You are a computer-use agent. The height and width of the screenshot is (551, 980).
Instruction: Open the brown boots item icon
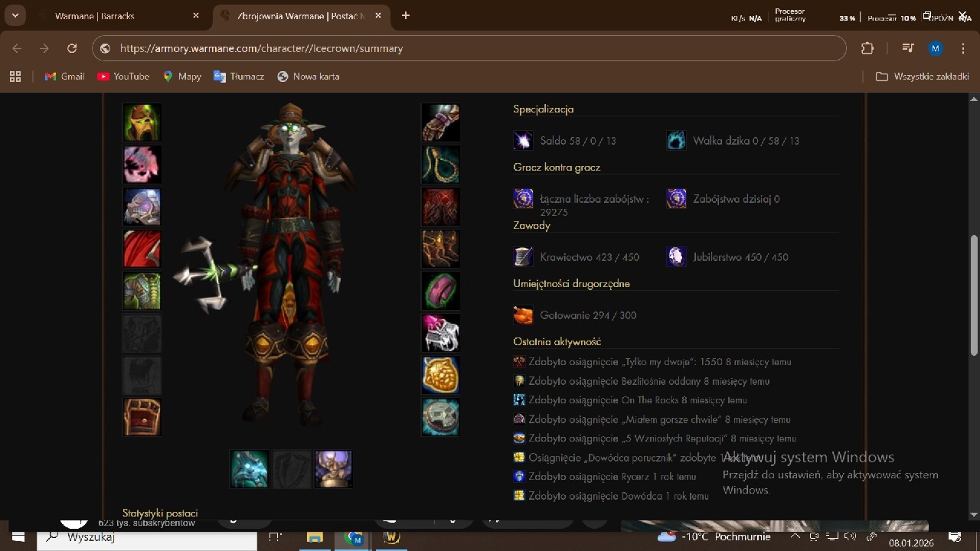point(441,249)
